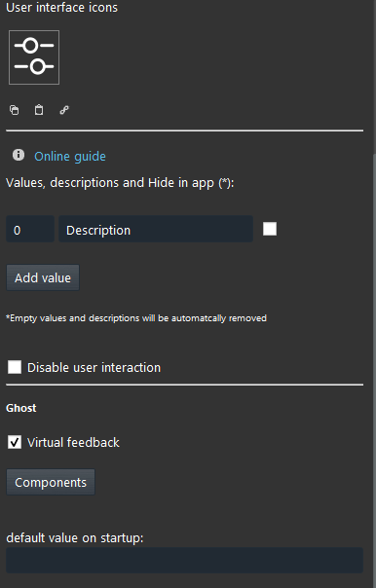
Task: Click the "default value on startup:" label
Action: pyautogui.click(x=75, y=537)
